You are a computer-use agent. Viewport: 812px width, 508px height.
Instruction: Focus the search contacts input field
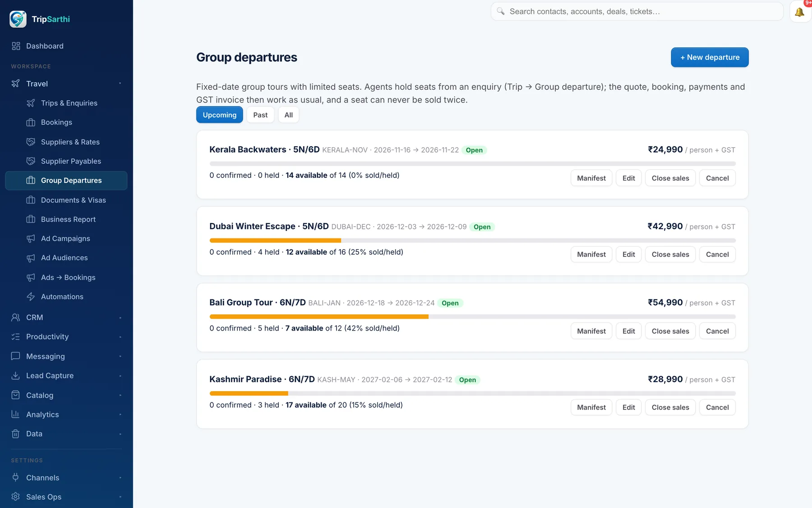pyautogui.click(x=637, y=11)
